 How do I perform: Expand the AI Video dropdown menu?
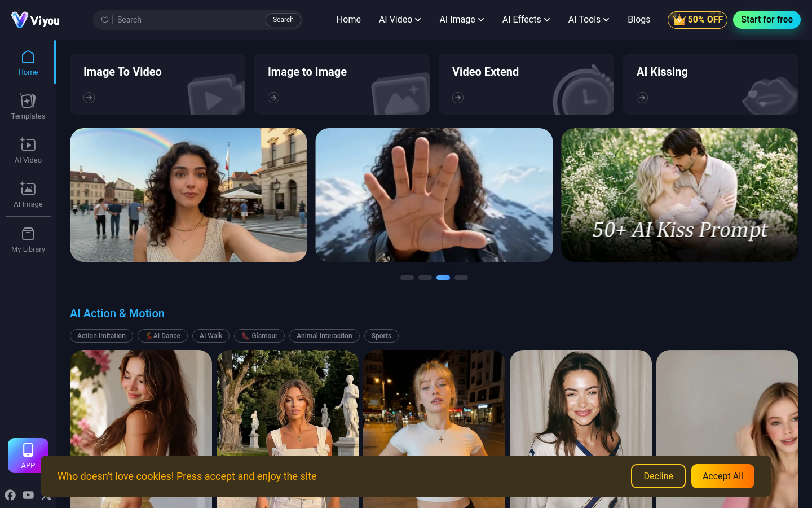[400, 20]
